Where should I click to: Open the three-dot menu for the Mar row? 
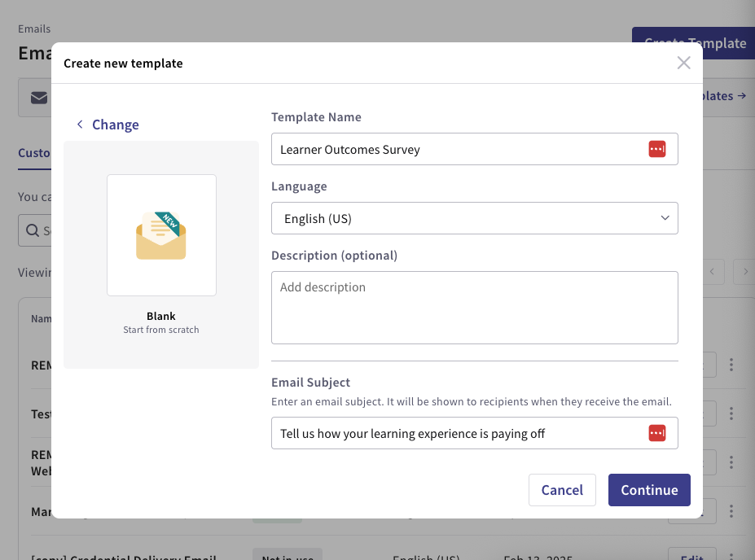pos(731,511)
